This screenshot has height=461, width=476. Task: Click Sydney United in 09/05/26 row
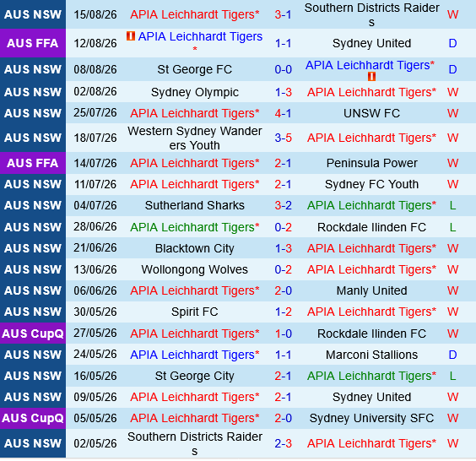371,397
